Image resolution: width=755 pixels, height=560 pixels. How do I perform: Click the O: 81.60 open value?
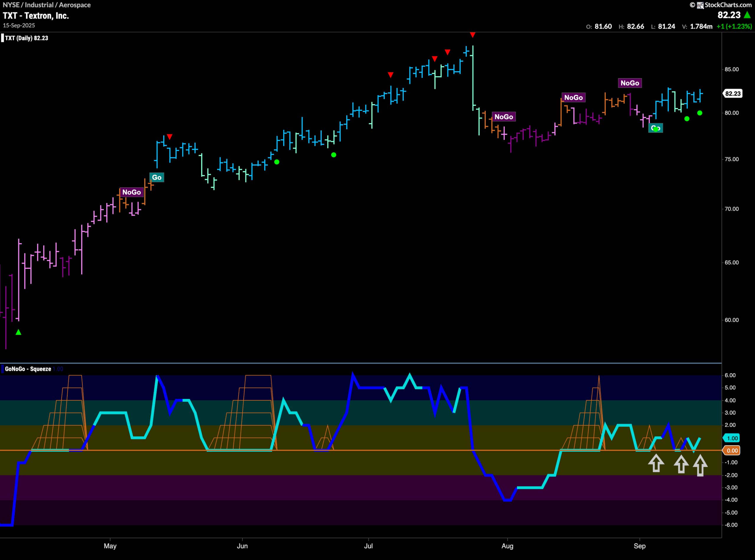599,27
